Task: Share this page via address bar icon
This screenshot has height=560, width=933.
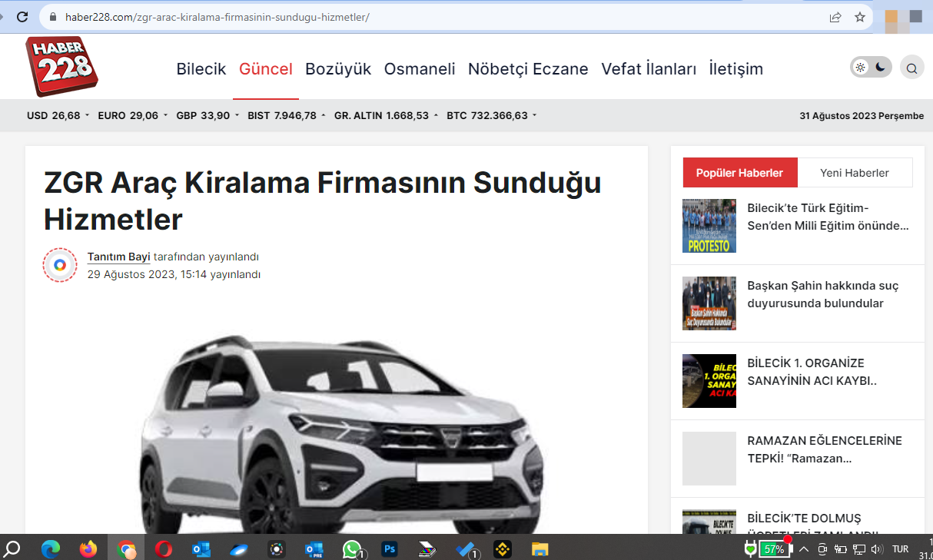Action: tap(835, 17)
